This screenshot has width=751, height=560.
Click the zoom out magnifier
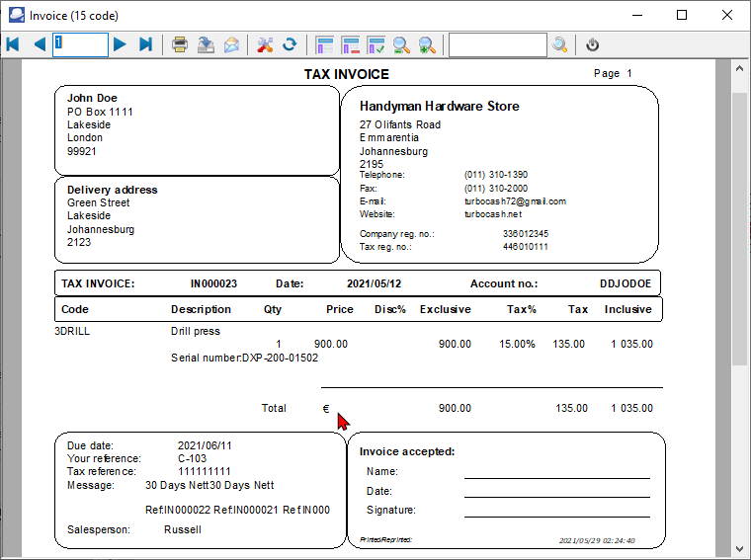(401, 44)
